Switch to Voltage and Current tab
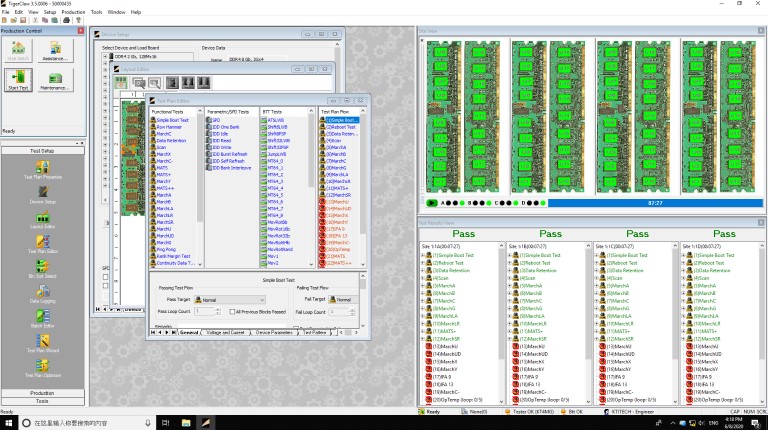The height and width of the screenshot is (430, 768). [227, 331]
